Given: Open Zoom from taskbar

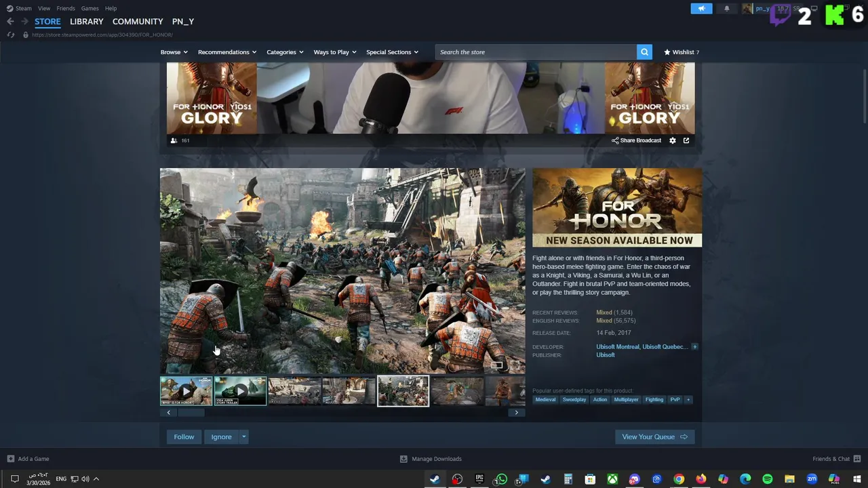Looking at the screenshot, I should (812, 479).
